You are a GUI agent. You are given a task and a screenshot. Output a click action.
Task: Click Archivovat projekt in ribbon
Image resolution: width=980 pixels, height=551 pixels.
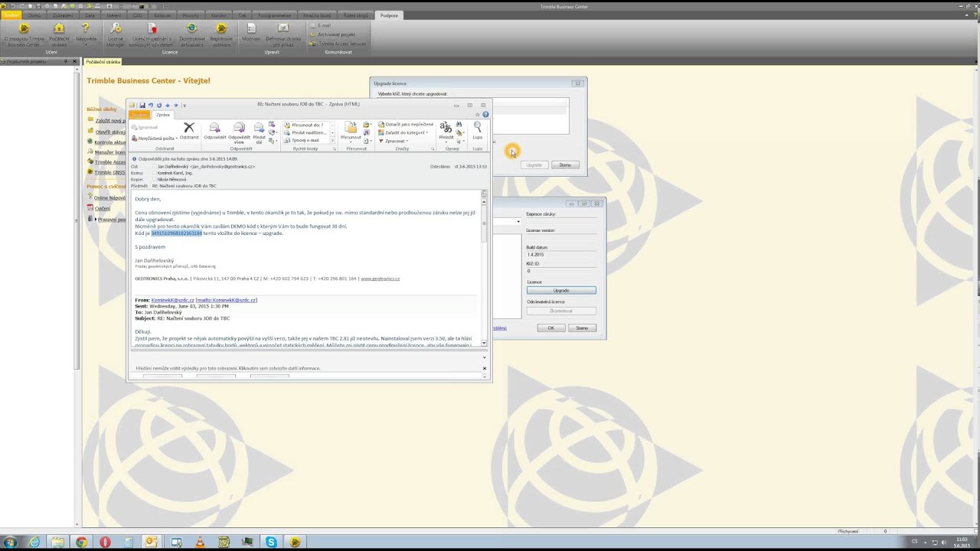pos(333,34)
